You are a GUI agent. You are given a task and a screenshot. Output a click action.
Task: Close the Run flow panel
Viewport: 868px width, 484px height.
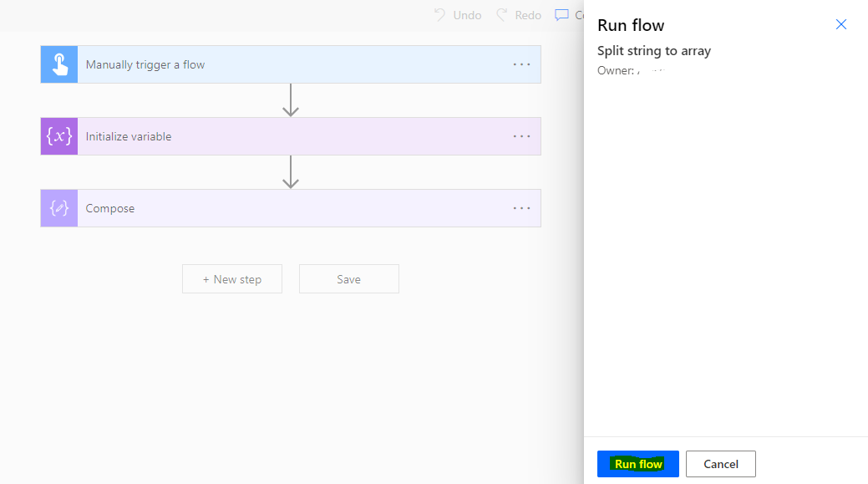tap(841, 24)
